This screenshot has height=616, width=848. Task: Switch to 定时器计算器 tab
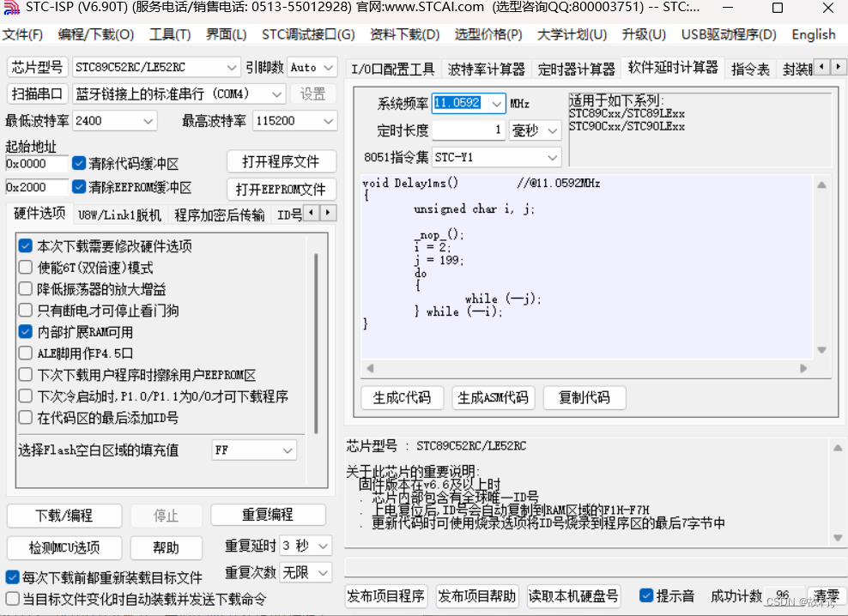click(x=577, y=69)
